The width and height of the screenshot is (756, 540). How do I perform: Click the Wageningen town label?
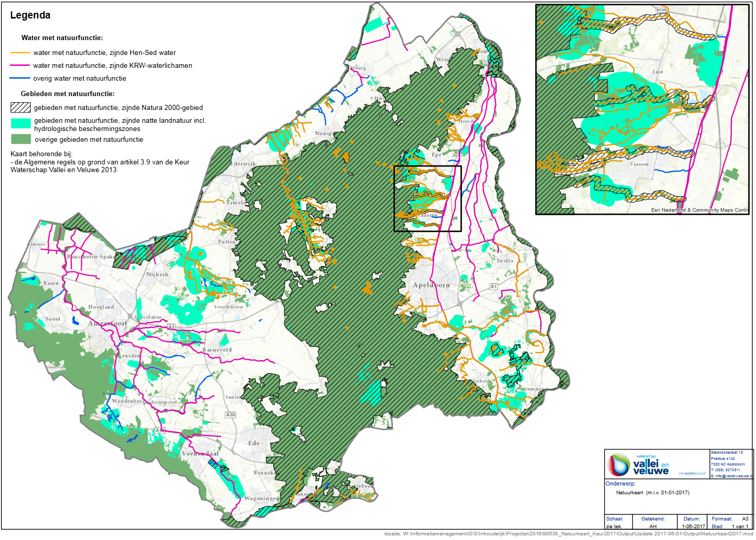tap(262, 498)
